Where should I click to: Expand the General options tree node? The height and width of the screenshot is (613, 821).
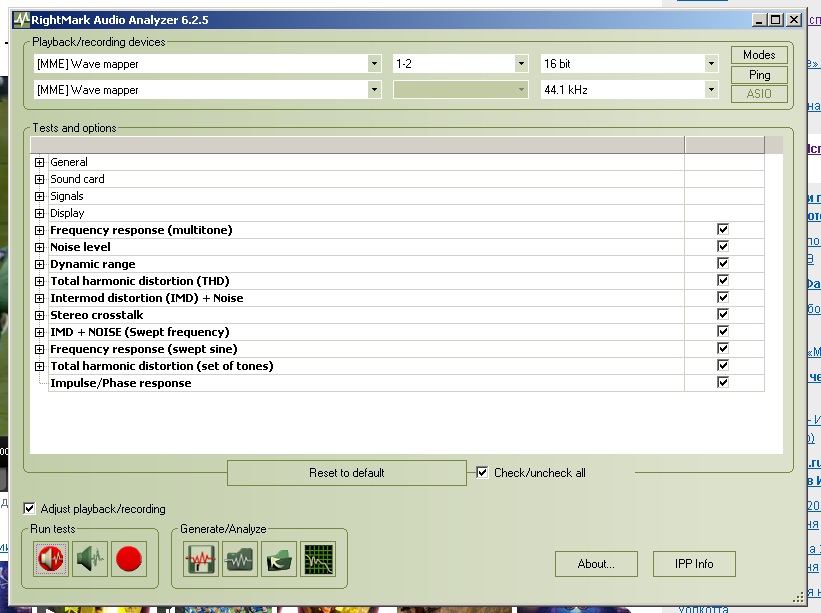[40, 162]
